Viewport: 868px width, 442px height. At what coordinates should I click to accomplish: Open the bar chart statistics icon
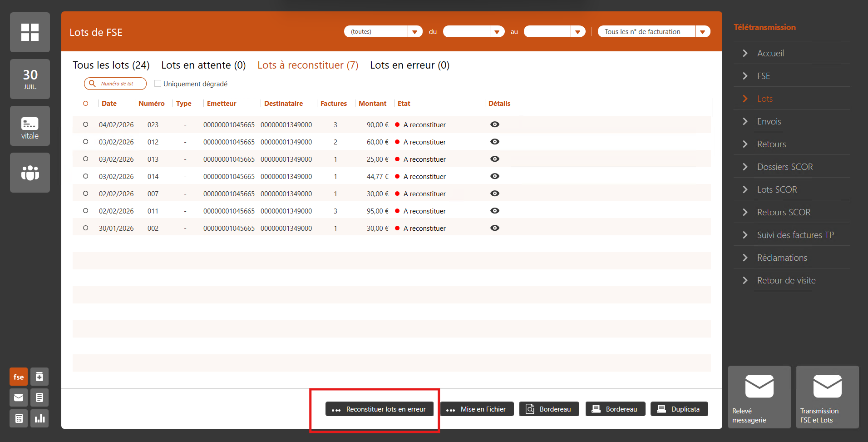[39, 418]
